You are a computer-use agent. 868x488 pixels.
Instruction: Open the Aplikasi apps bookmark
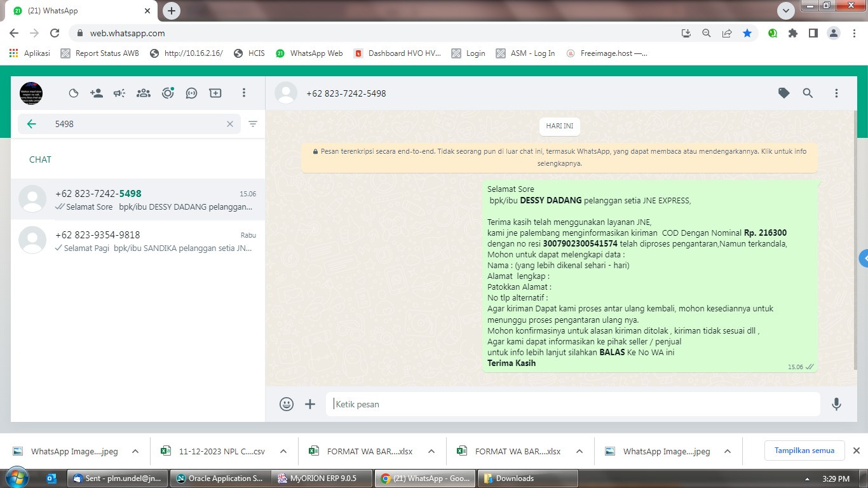[x=30, y=53]
